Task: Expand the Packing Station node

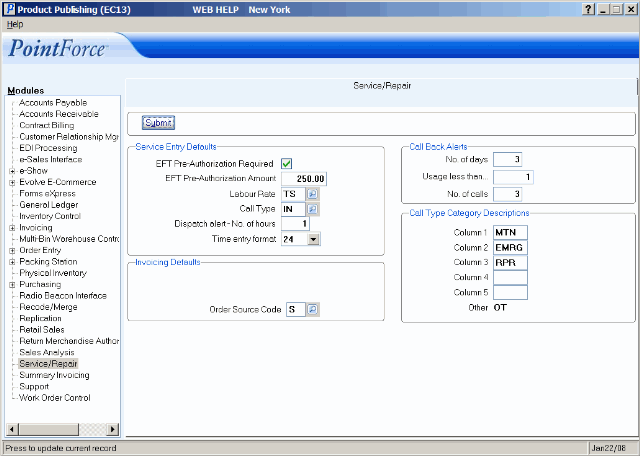Action: [12, 262]
